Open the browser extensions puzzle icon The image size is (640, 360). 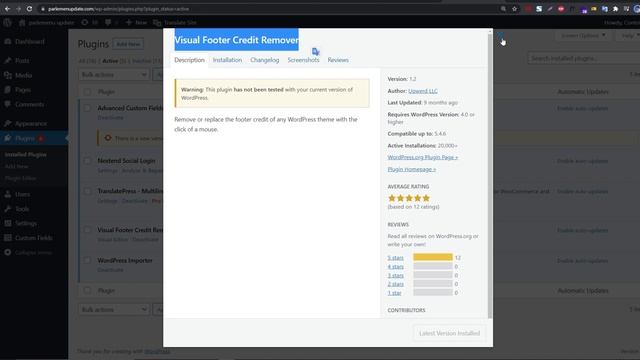pyautogui.click(x=616, y=9)
